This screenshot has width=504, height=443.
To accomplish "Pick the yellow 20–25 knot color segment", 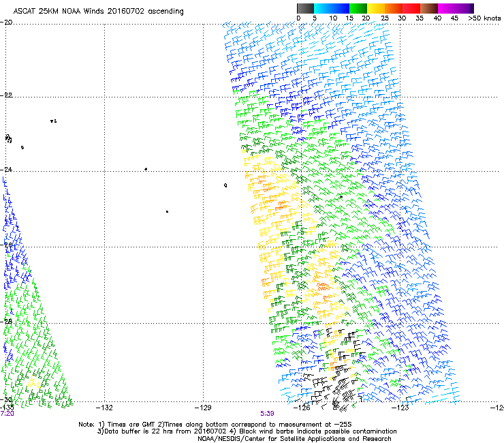I will point(376,8).
